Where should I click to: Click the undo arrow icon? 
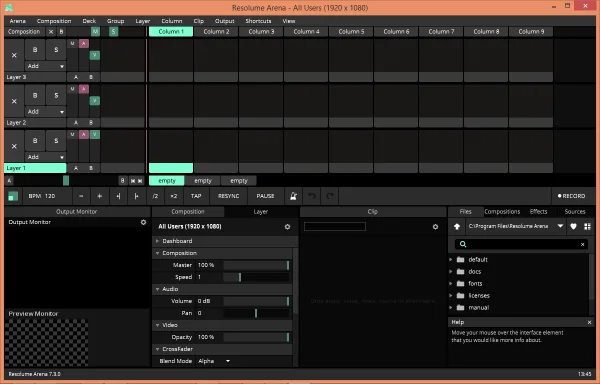312,196
